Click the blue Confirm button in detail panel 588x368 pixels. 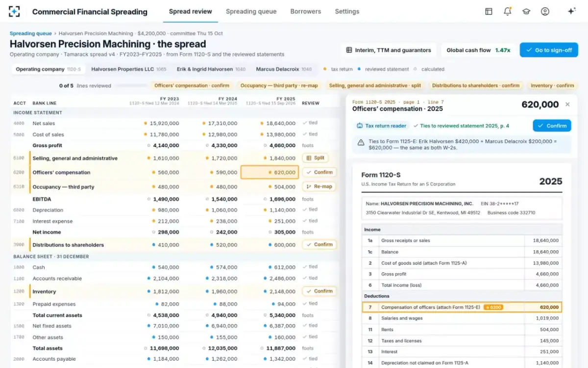[x=552, y=126]
